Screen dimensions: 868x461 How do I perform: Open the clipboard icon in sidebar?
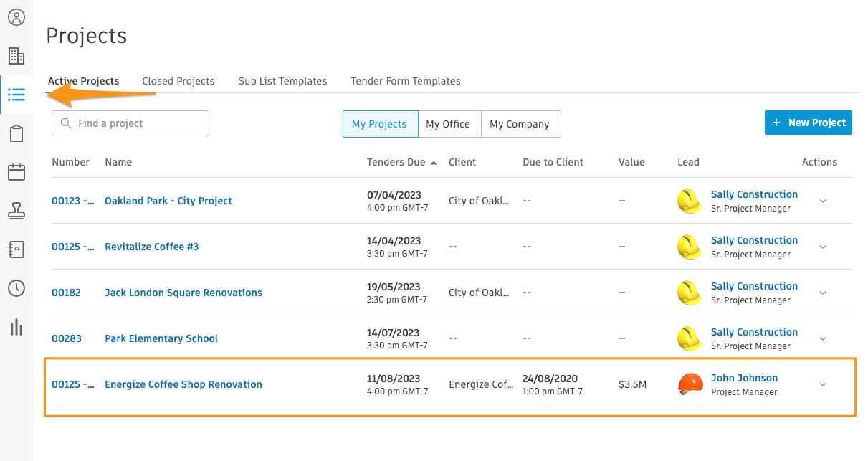16,133
